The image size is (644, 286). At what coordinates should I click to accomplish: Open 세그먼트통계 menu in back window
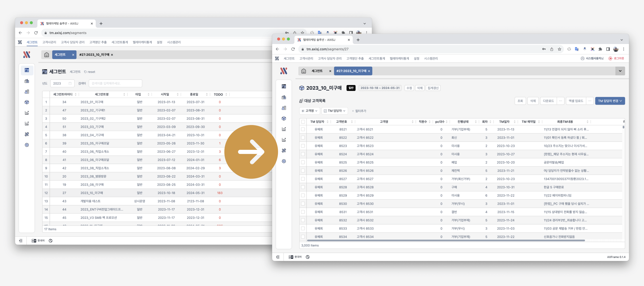click(x=120, y=42)
